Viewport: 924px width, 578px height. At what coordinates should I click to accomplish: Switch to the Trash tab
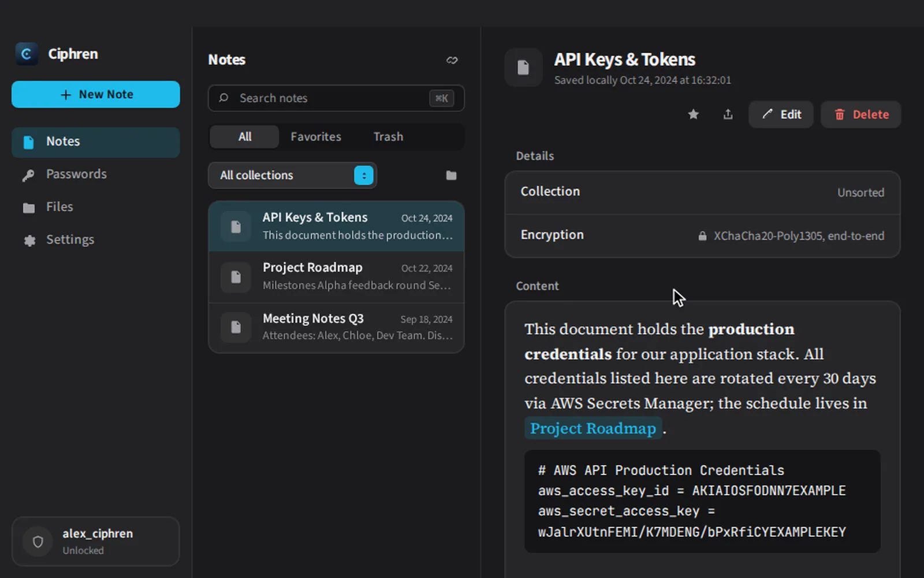tap(388, 137)
